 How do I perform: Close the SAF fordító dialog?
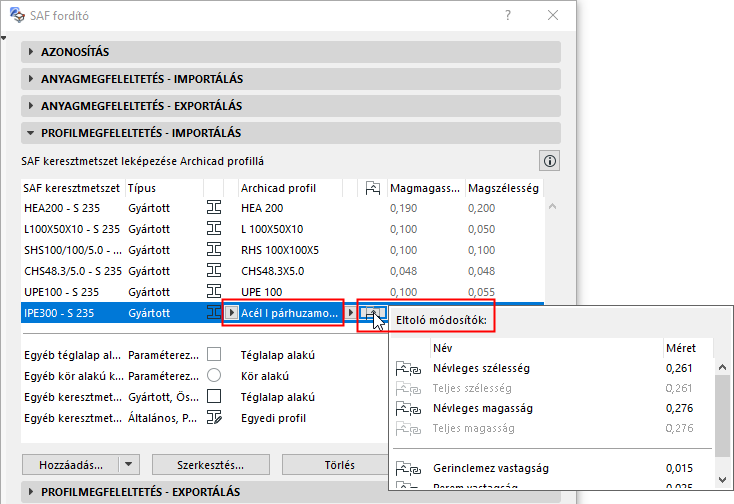tap(553, 15)
